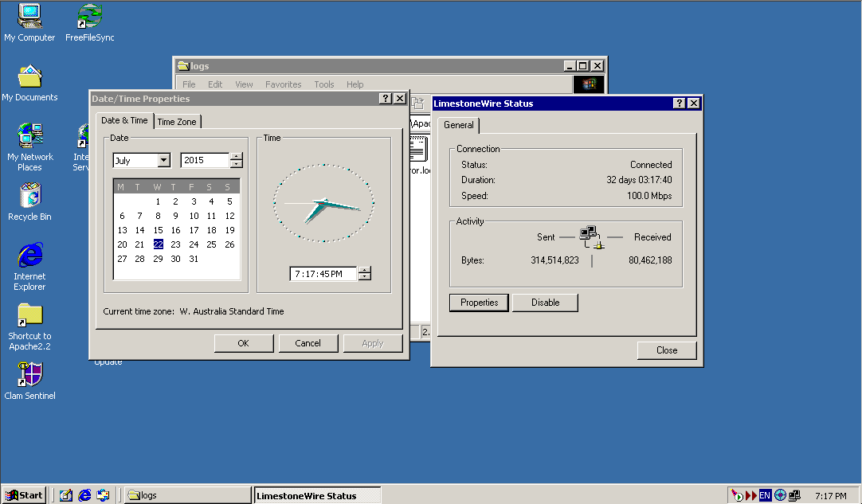The image size is (862, 504).
Task: Click W. Australia Standard Time text
Action: [232, 311]
